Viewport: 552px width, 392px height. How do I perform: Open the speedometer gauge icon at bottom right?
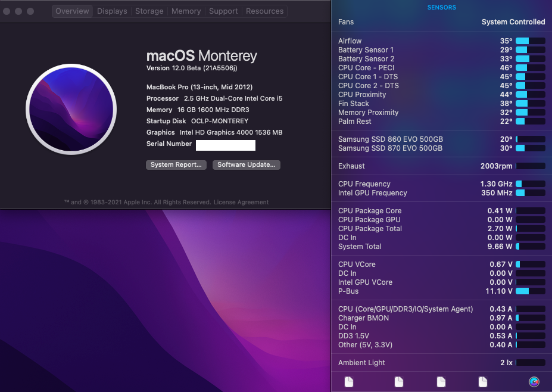coord(533,382)
